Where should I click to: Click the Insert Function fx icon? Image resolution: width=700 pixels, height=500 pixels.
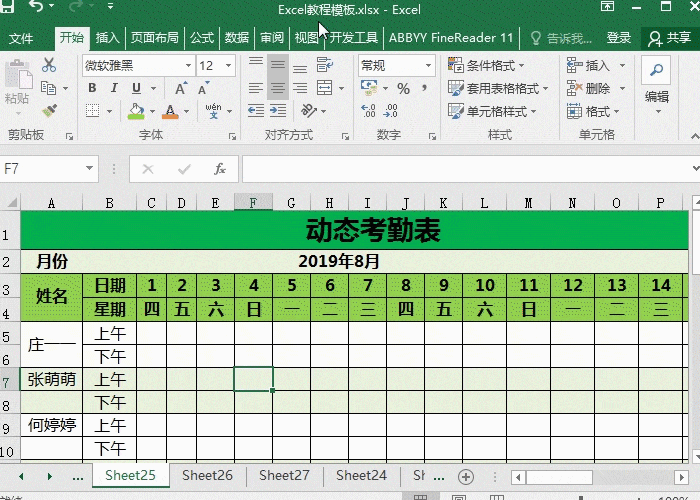[220, 169]
